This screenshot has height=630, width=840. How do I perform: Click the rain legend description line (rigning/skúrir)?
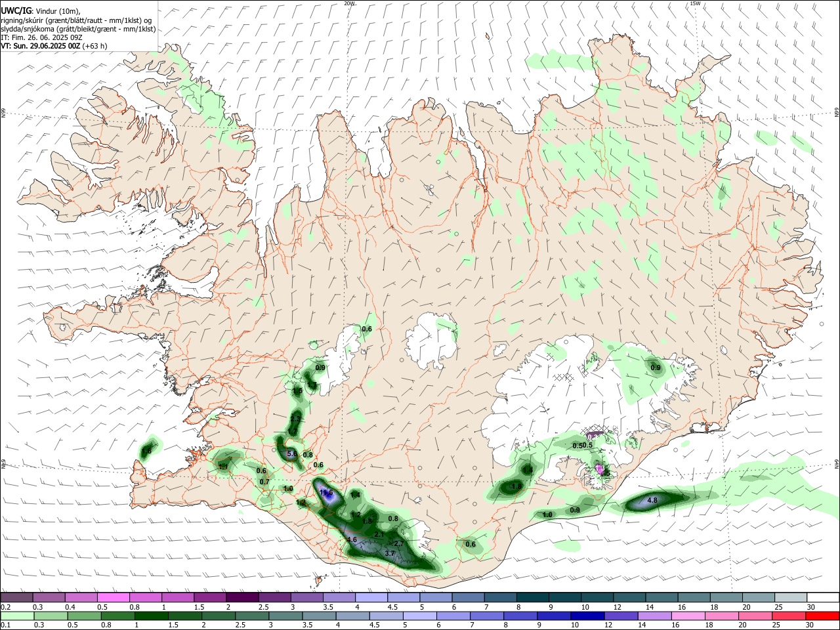click(76, 20)
